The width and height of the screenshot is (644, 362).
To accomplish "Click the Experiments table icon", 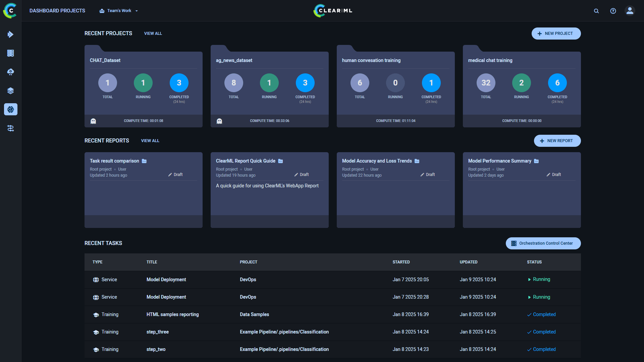I will point(11,53).
